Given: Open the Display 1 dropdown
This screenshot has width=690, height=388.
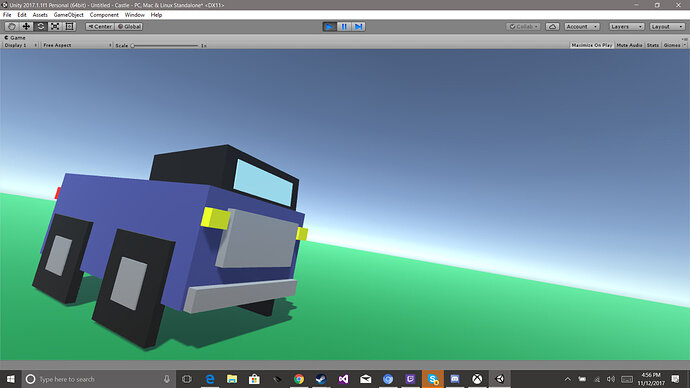Looking at the screenshot, I should point(21,45).
